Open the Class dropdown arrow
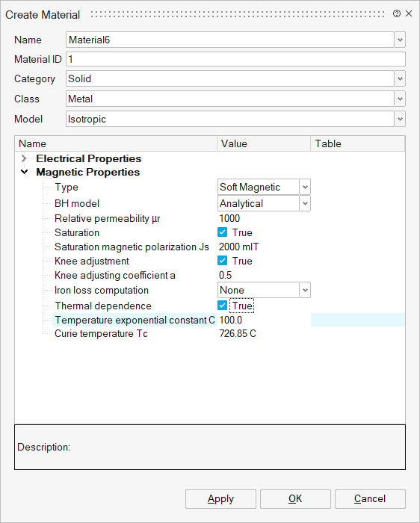Image resolution: width=420 pixels, height=523 pixels. click(x=400, y=99)
